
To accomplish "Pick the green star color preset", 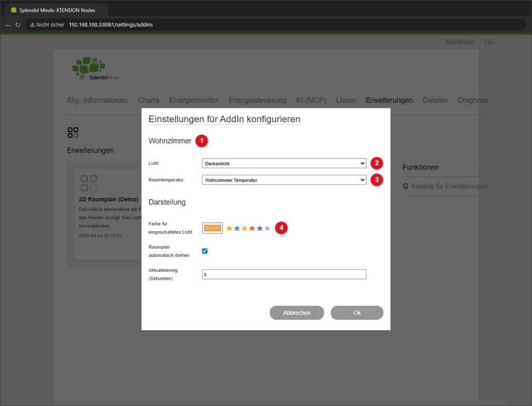I will [x=229, y=228].
